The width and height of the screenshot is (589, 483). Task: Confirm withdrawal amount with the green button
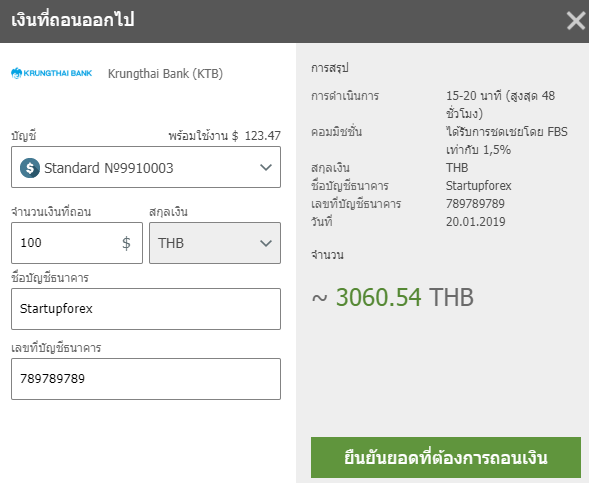(x=446, y=457)
